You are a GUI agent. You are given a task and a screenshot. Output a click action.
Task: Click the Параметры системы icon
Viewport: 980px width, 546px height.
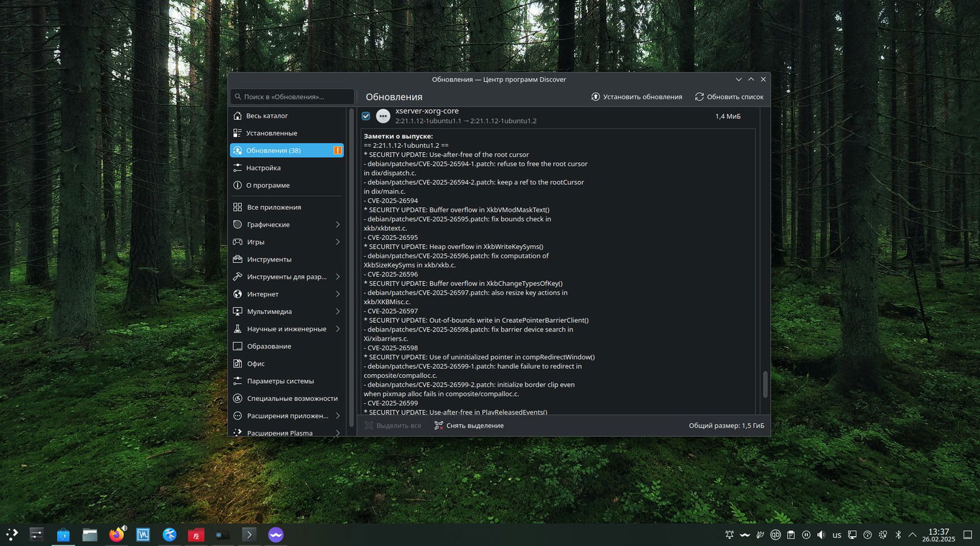(238, 381)
